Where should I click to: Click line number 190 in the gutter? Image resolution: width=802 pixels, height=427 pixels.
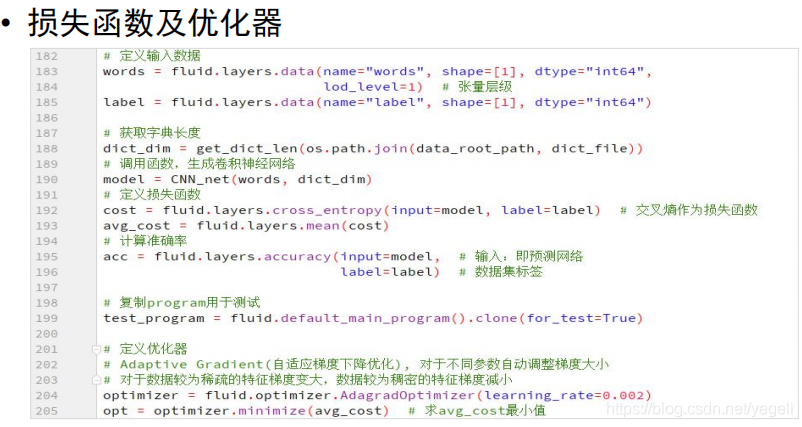point(47,179)
